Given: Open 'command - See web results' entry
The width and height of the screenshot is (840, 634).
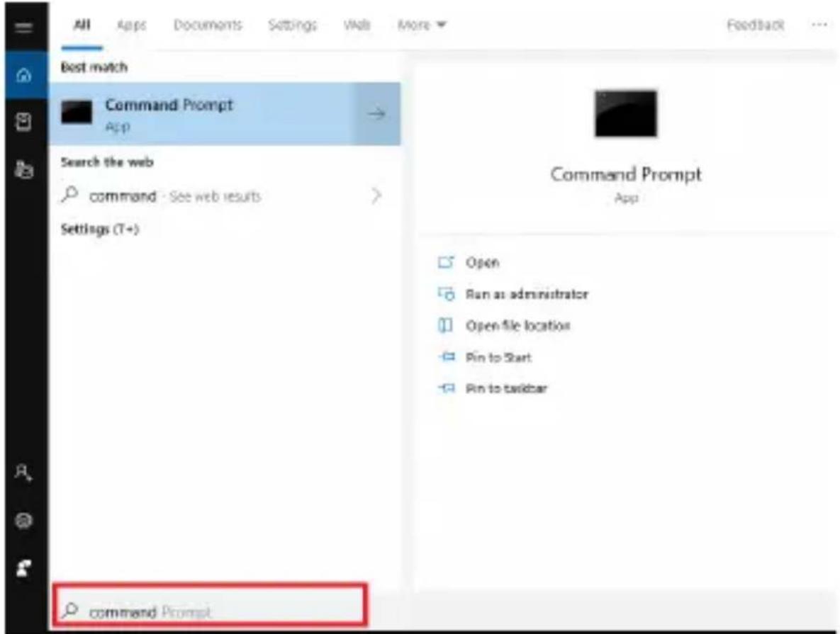Looking at the screenshot, I should [x=225, y=196].
